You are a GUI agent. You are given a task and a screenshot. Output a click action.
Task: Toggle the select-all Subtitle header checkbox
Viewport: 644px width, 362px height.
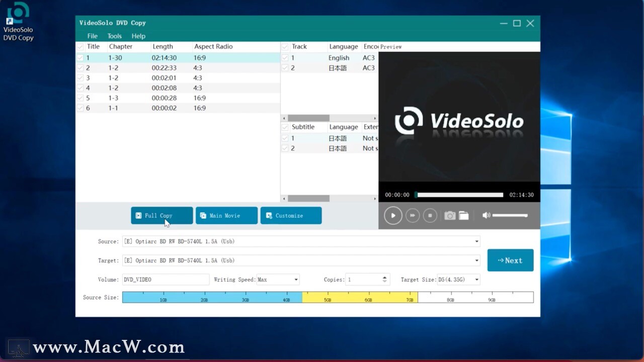click(x=285, y=127)
